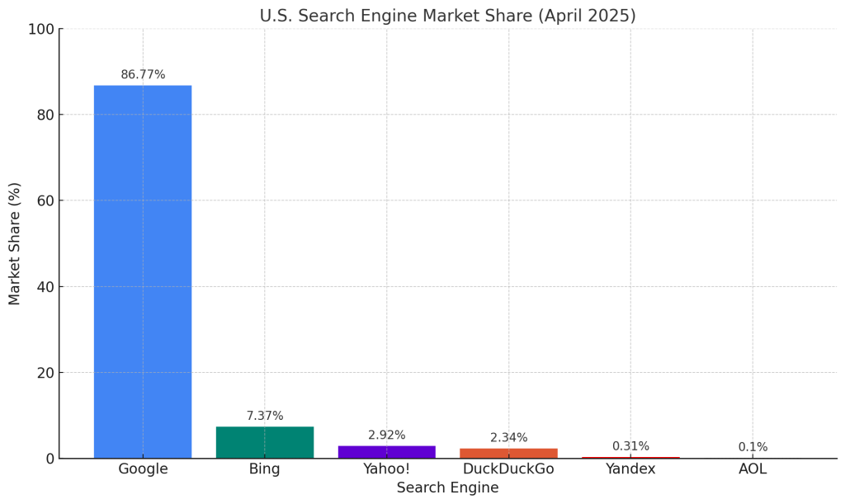Click the 0.1% value label

[x=753, y=447]
